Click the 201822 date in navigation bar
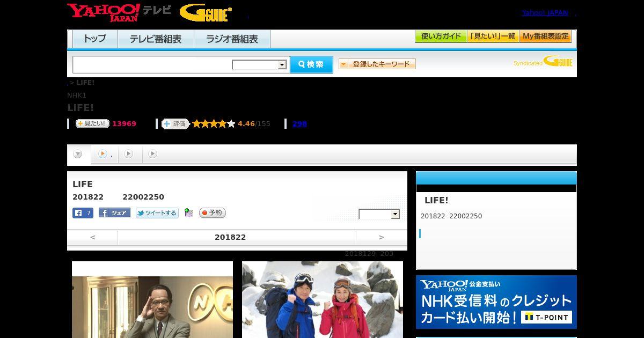Image resolution: width=644 pixels, height=338 pixels. [230, 237]
